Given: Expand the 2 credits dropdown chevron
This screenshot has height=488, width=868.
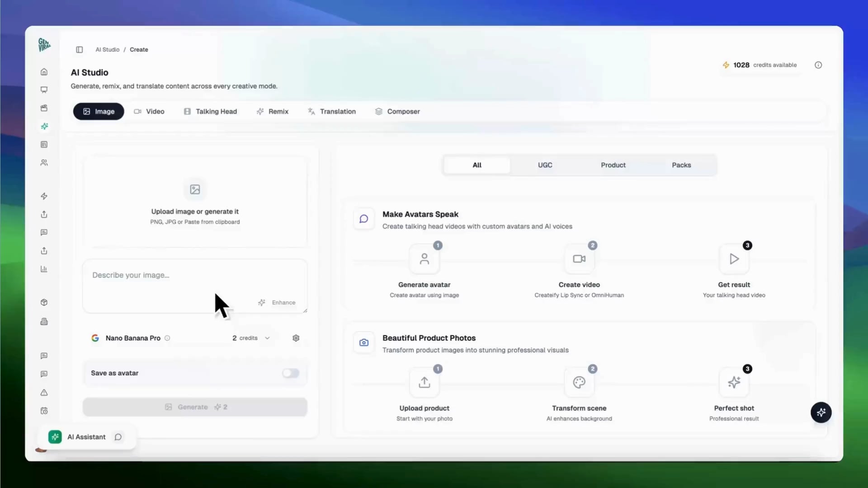Looking at the screenshot, I should tap(267, 338).
